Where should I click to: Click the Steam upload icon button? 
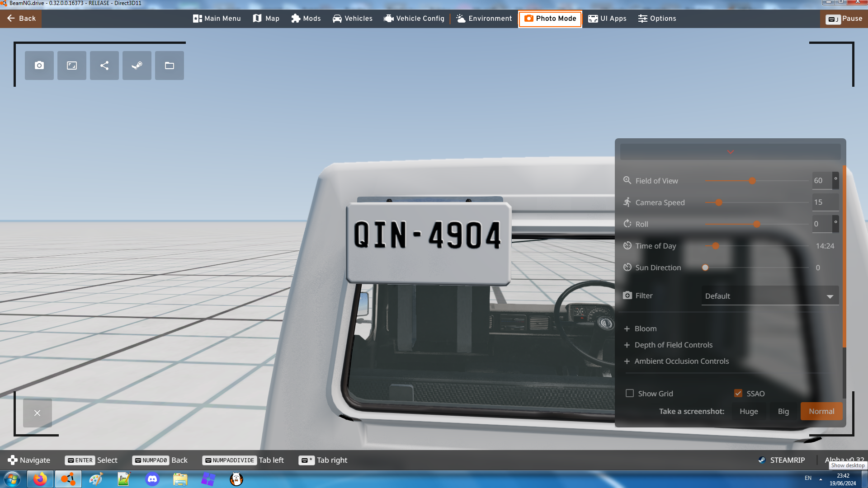(x=137, y=66)
